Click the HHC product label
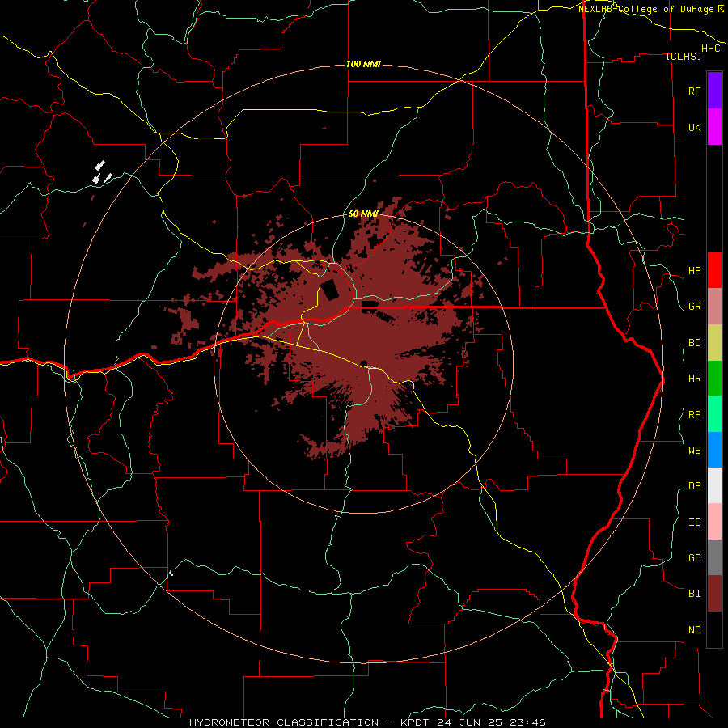This screenshot has width=728, height=728. coord(710,49)
